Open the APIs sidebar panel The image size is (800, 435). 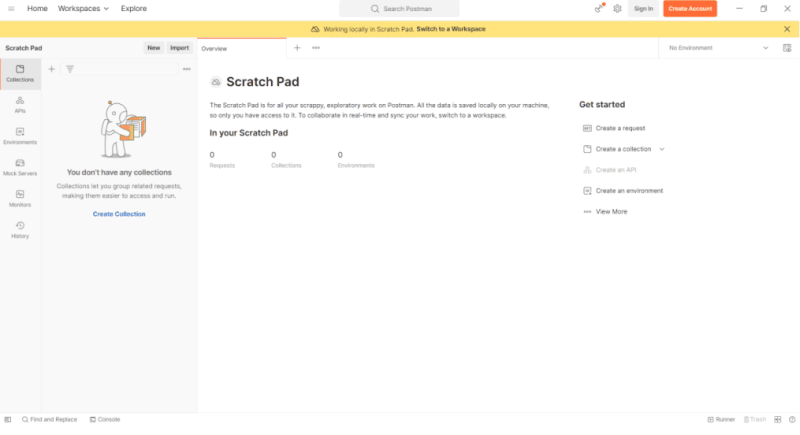click(x=20, y=104)
